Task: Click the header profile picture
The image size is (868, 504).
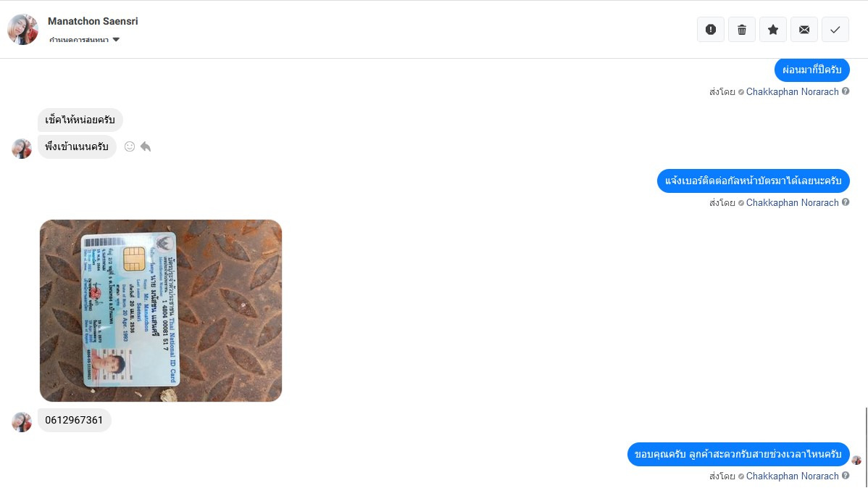Action: (22, 29)
